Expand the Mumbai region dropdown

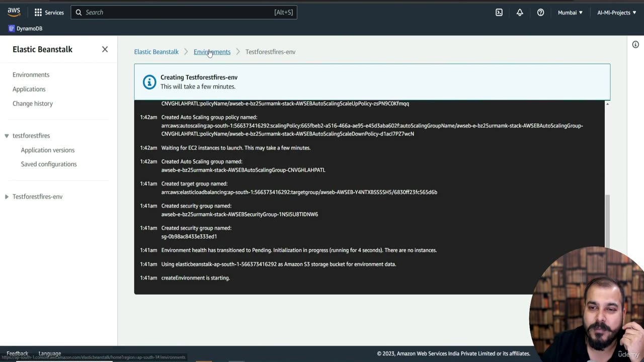point(570,13)
